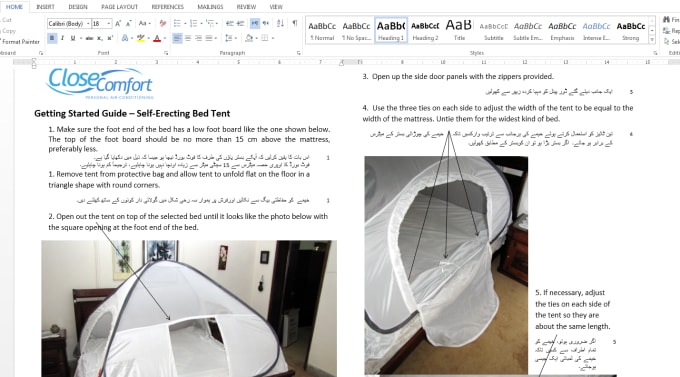The height and width of the screenshot is (377, 680).
Task: Open Styles pane launcher
Action: click(x=655, y=53)
